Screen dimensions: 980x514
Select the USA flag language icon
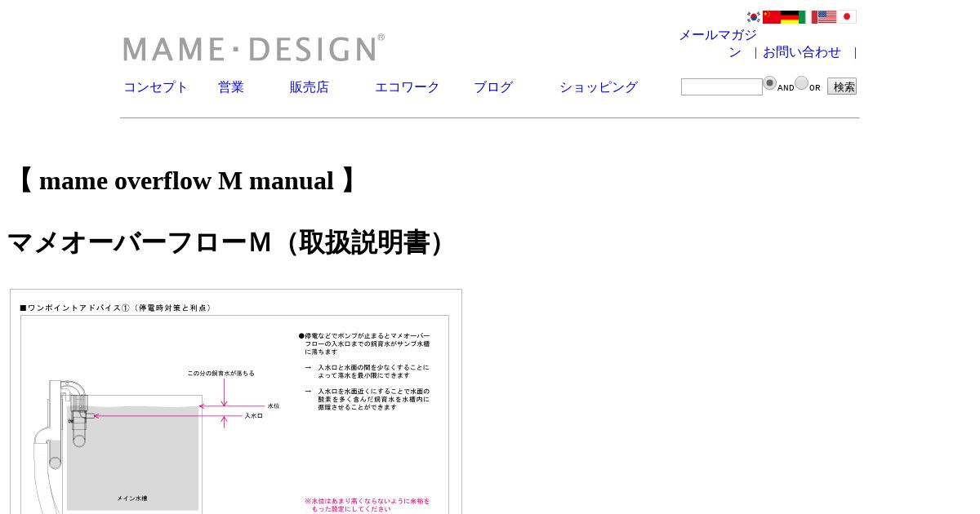pyautogui.click(x=827, y=16)
